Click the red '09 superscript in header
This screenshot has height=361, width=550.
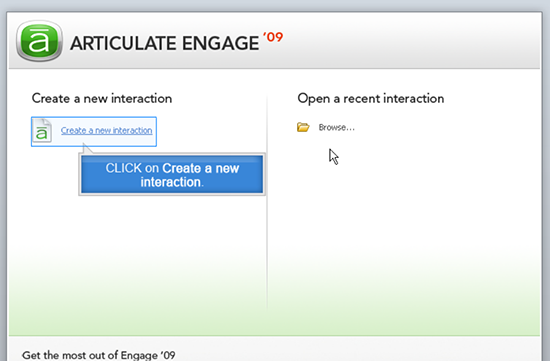273,37
